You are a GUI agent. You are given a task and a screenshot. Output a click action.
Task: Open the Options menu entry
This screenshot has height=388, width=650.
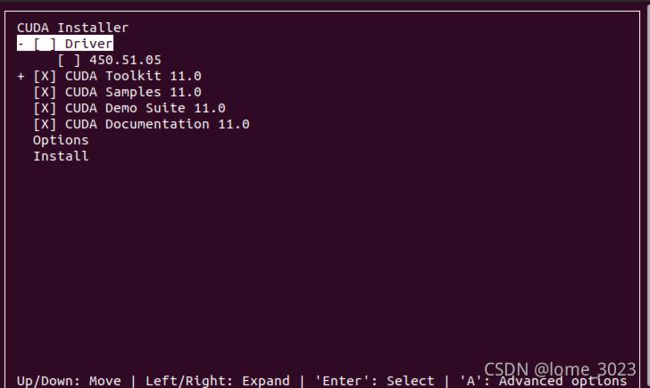[61, 141]
